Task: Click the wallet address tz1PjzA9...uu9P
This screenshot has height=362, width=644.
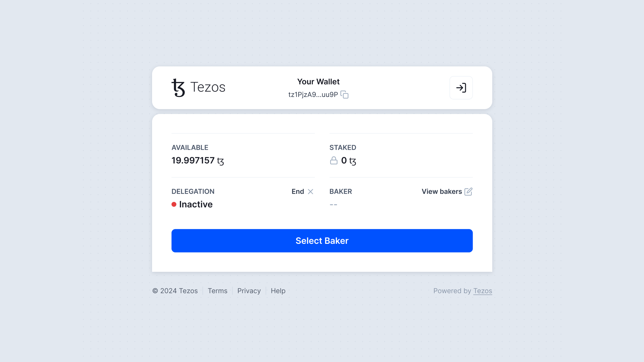Action: click(x=313, y=95)
